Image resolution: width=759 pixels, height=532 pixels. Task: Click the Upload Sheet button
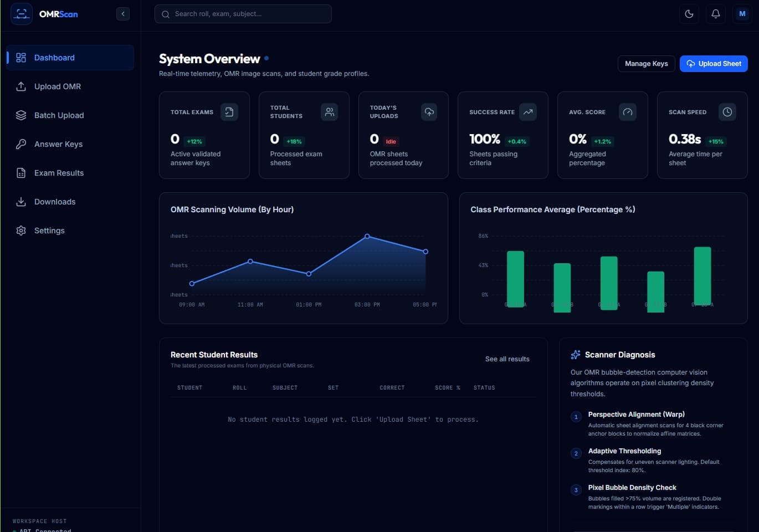(714, 64)
